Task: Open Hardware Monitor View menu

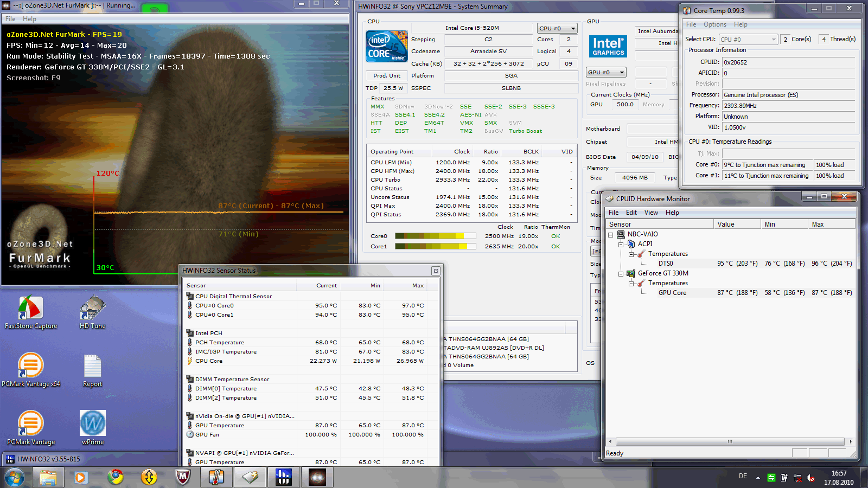Action: [651, 213]
